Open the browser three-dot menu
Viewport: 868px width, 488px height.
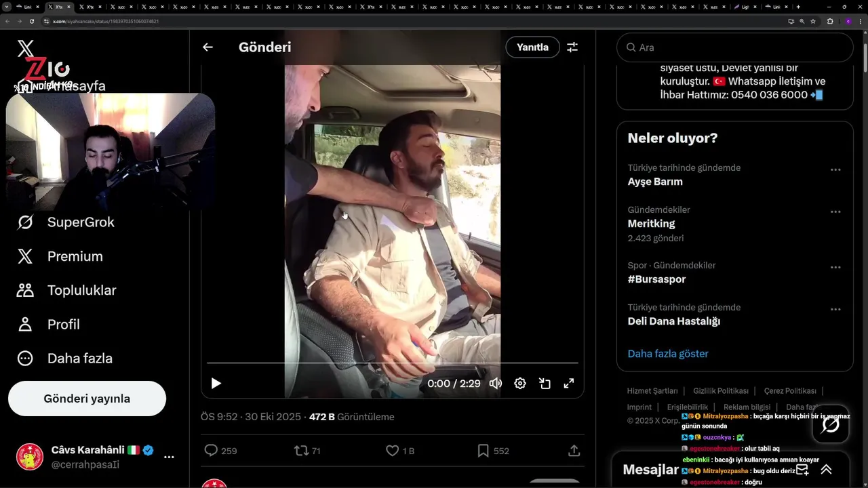tap(860, 21)
